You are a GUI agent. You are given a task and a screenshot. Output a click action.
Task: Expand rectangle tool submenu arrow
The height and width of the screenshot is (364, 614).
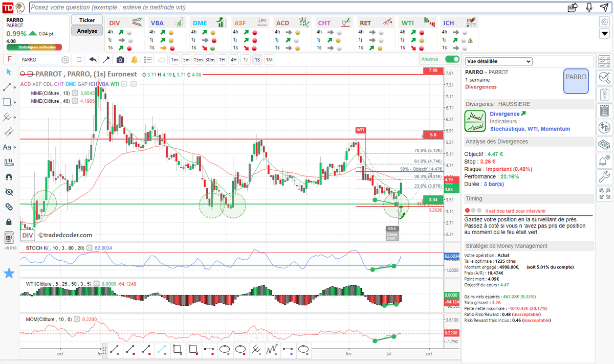(16, 102)
